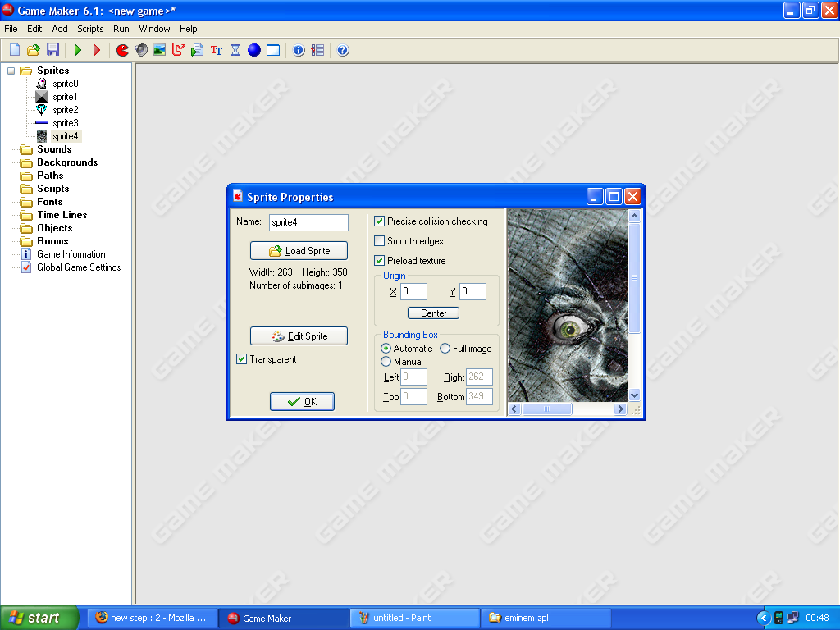840x630 pixels.
Task: Open the Scripts menu
Action: click(90, 29)
